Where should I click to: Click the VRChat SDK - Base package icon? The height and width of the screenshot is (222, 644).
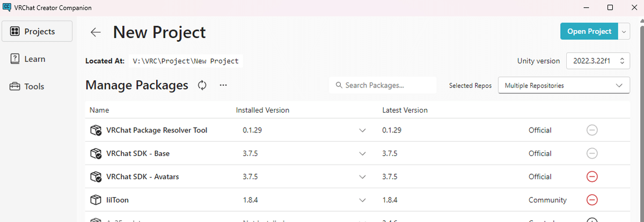(x=96, y=153)
